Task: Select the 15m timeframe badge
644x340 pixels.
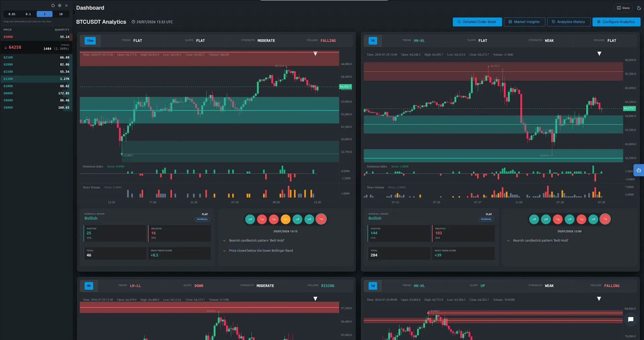Action: coord(90,41)
